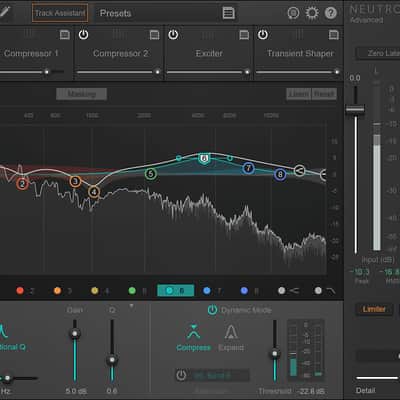The height and width of the screenshot is (400, 400).
Task: Click the Threshold slider handle
Action: coord(275,354)
